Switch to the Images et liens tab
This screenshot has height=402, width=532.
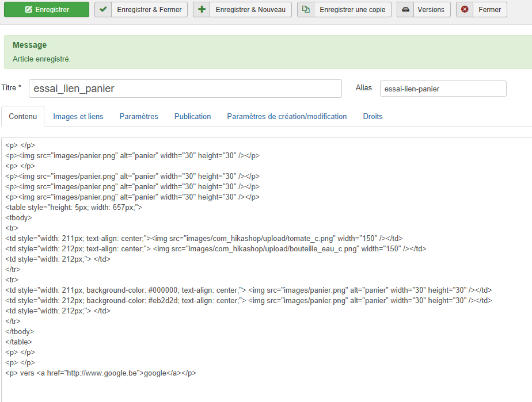[x=78, y=116]
